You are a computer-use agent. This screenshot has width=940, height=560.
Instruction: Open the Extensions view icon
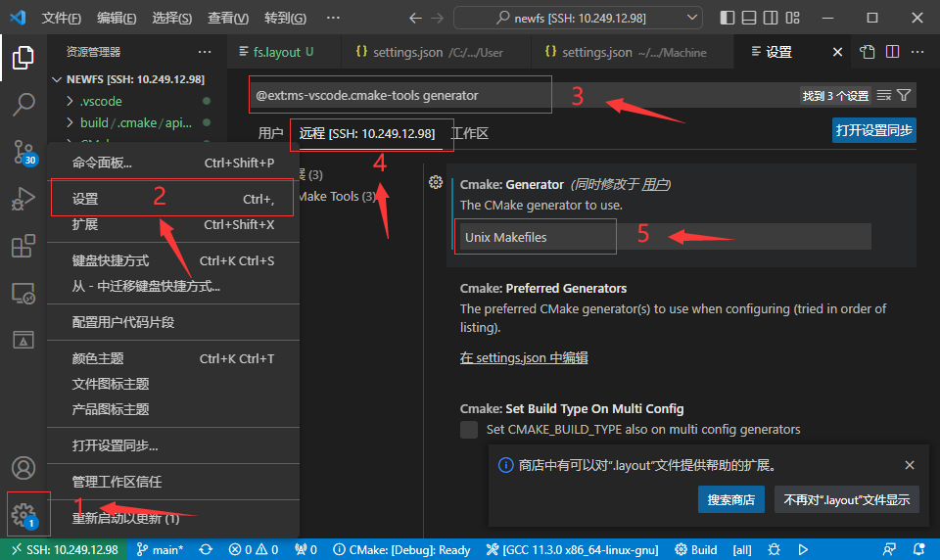point(23,246)
